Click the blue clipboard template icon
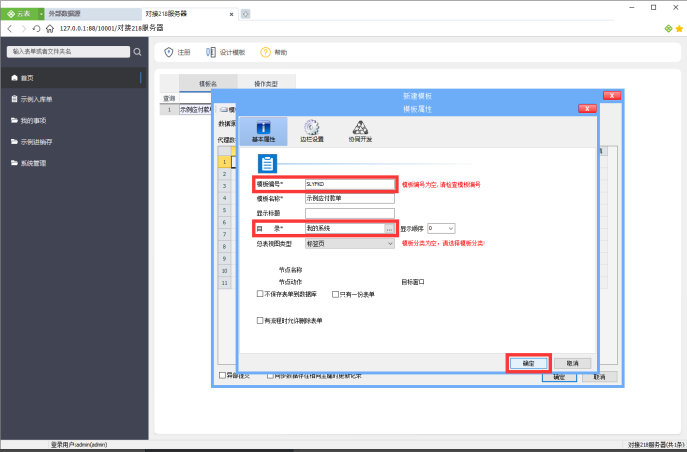The image size is (687, 452). pos(267,163)
